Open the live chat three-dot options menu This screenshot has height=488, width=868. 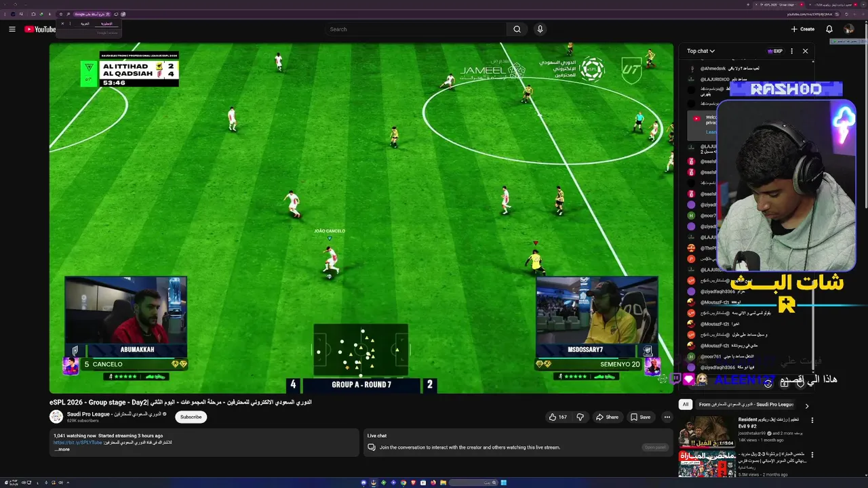point(791,51)
